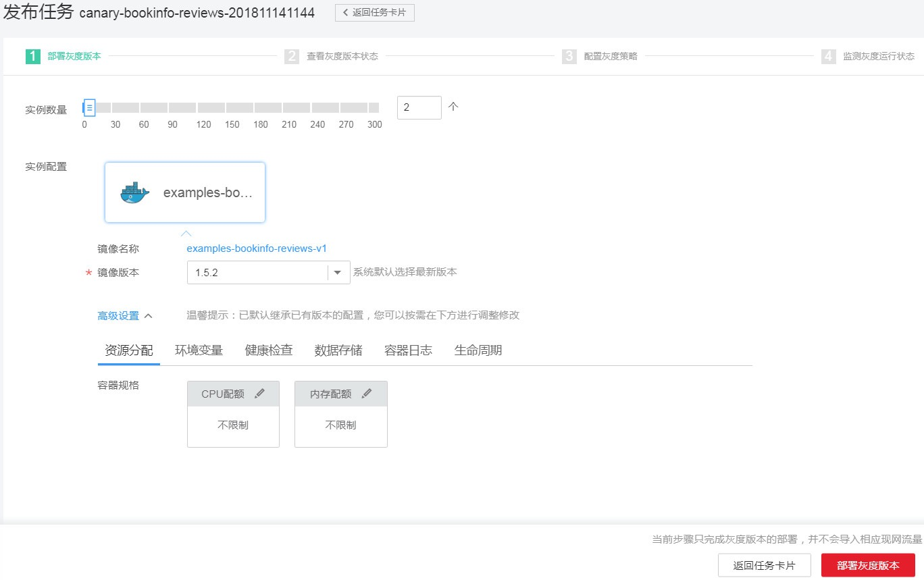Select the 容器日志 tab
This screenshot has height=580, width=924.
click(408, 350)
